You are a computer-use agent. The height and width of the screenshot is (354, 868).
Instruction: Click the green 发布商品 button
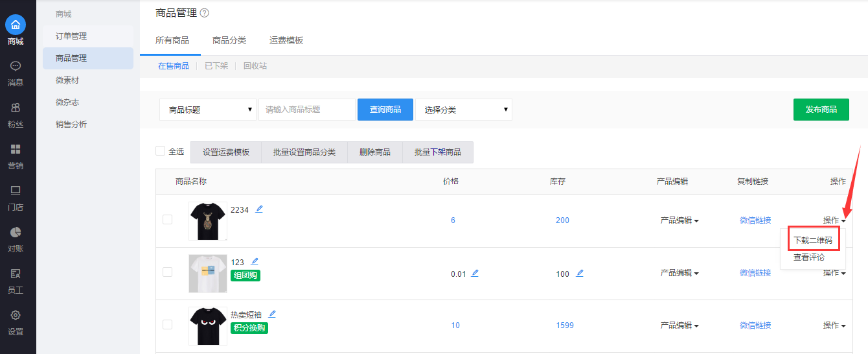[821, 110]
